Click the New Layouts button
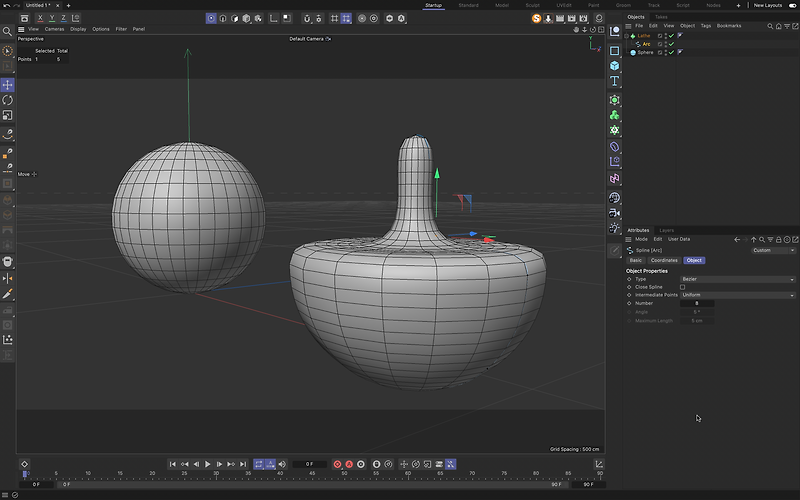This screenshot has height=500, width=800. (x=767, y=5)
